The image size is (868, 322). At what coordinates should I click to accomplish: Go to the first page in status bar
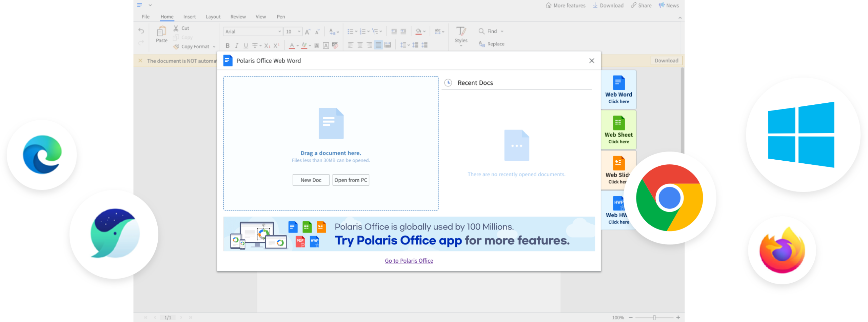pos(146,318)
